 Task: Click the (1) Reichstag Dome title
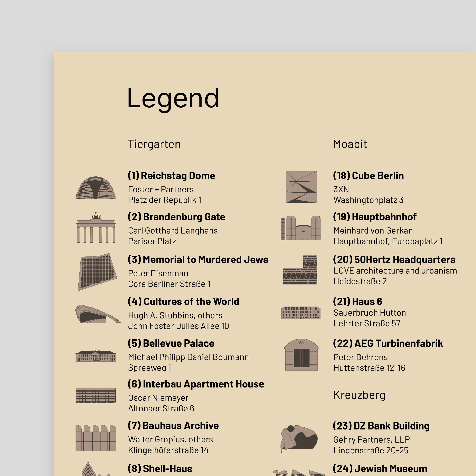[171, 176]
